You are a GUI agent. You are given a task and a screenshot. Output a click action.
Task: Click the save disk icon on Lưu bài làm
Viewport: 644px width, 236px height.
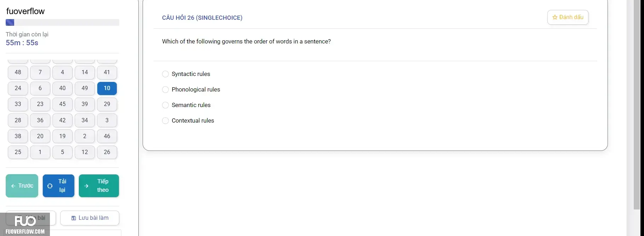[74, 218]
